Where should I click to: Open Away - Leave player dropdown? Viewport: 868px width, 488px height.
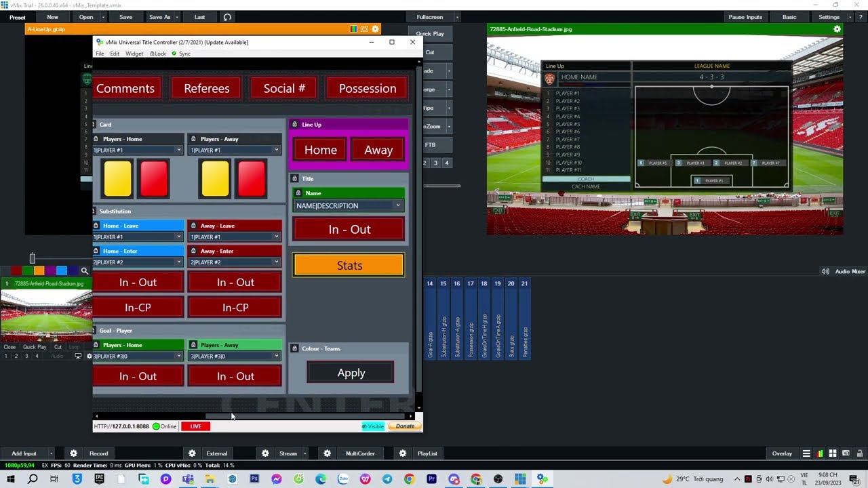point(235,237)
